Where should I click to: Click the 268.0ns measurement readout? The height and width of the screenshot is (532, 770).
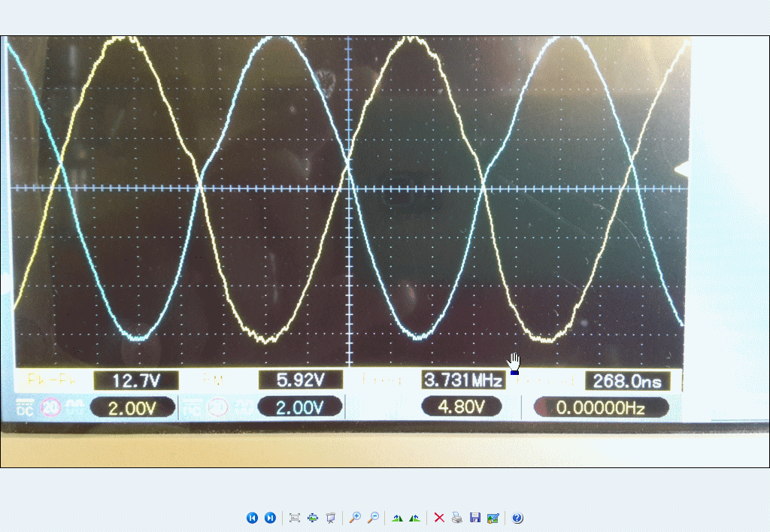pos(627,381)
